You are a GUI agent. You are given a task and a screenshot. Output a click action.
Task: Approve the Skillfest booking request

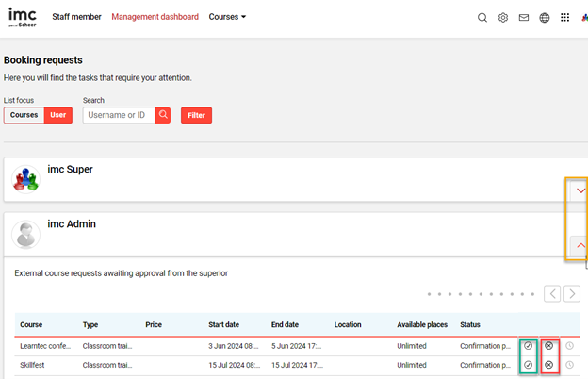click(528, 365)
